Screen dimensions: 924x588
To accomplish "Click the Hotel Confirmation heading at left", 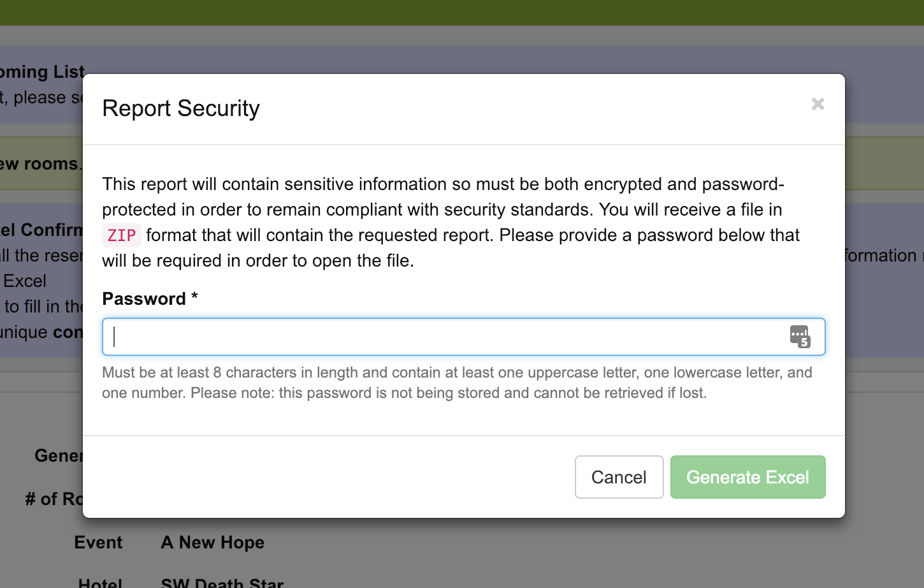I will (41, 230).
